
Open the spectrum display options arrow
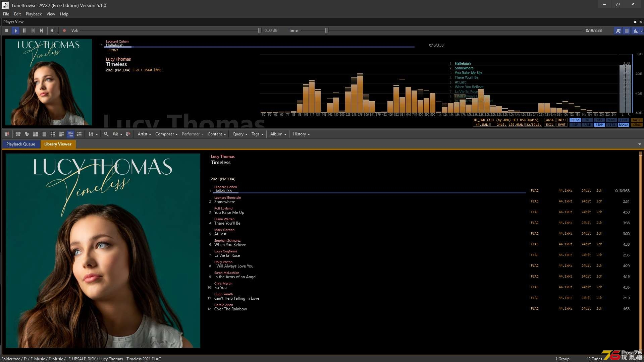pos(642,31)
